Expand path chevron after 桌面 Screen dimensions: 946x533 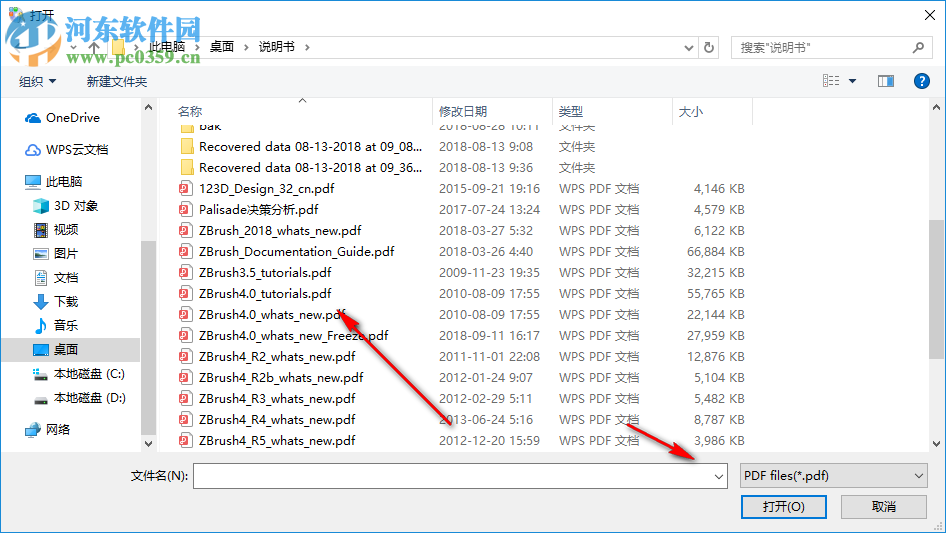coord(246,47)
